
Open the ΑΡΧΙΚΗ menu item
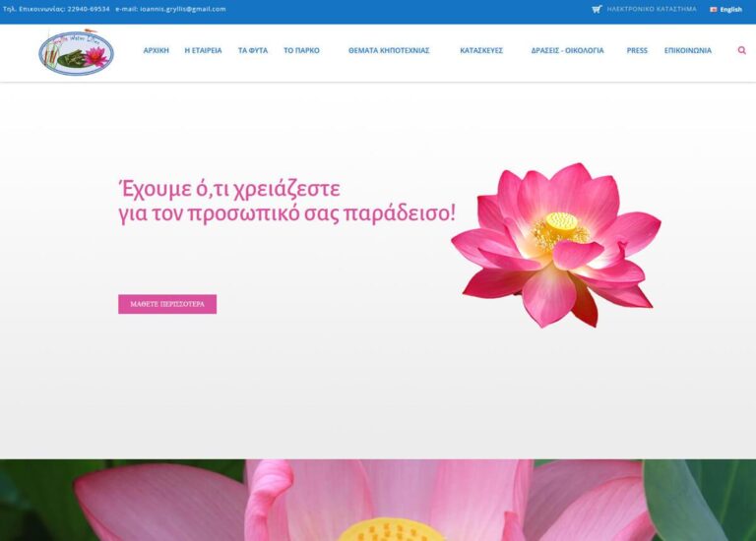click(156, 50)
